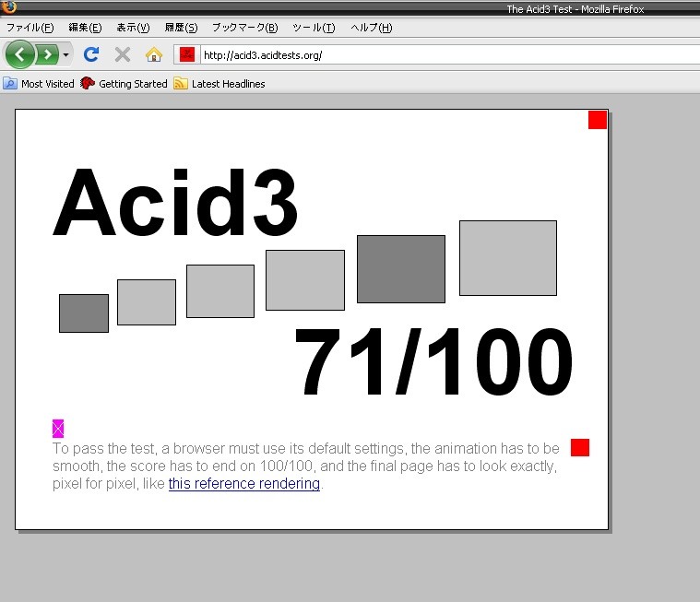The height and width of the screenshot is (602, 700).
Task: Click the green Forward arrow button
Action: click(x=47, y=55)
